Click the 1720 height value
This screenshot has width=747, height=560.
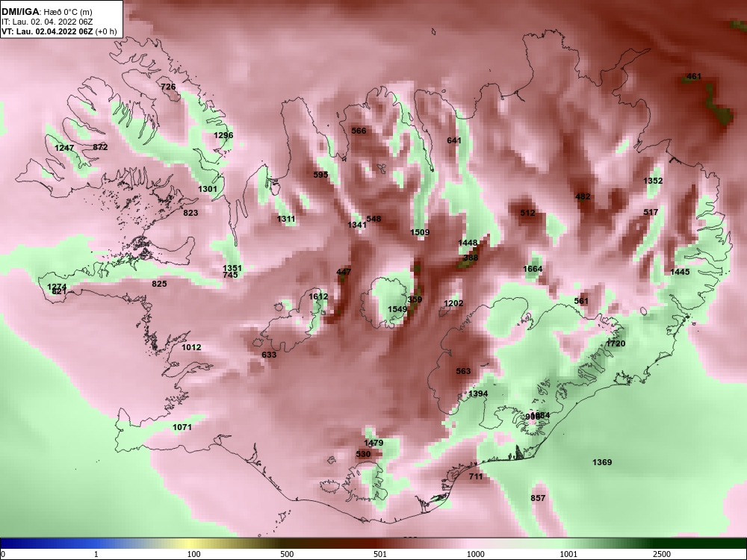[616, 343]
